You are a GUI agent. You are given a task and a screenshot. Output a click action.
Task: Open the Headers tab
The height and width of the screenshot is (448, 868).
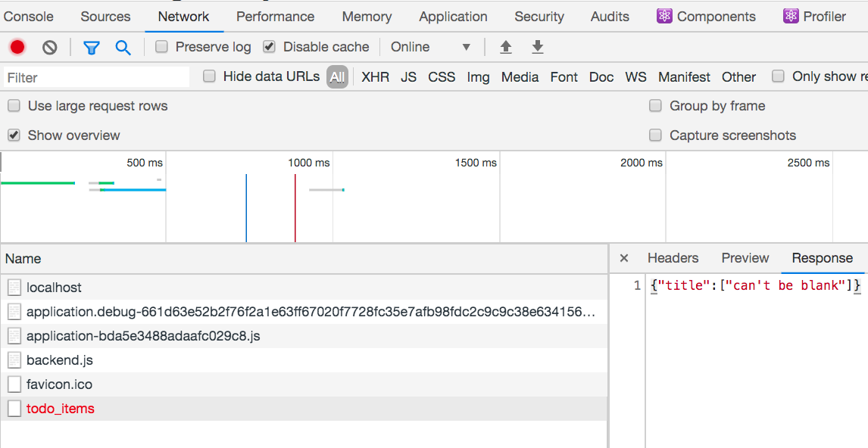673,258
